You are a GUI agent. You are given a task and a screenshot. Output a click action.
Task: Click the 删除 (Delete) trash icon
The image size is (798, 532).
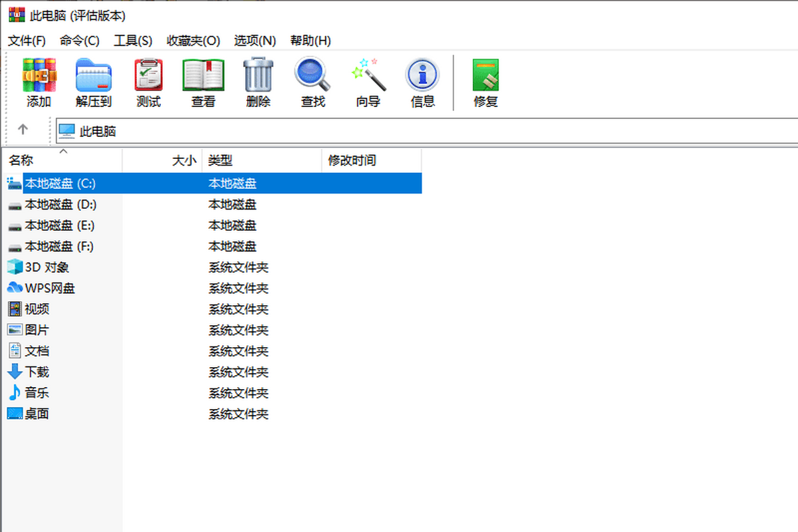click(x=258, y=74)
